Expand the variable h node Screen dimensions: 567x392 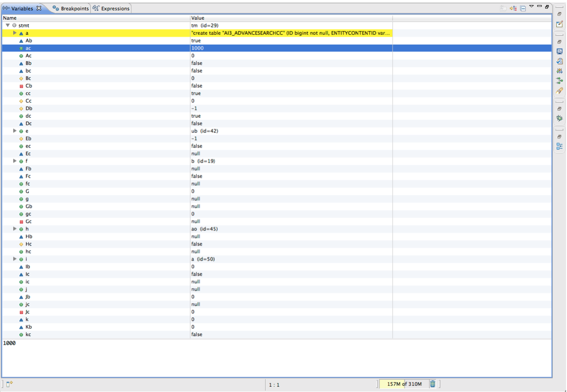tap(15, 229)
